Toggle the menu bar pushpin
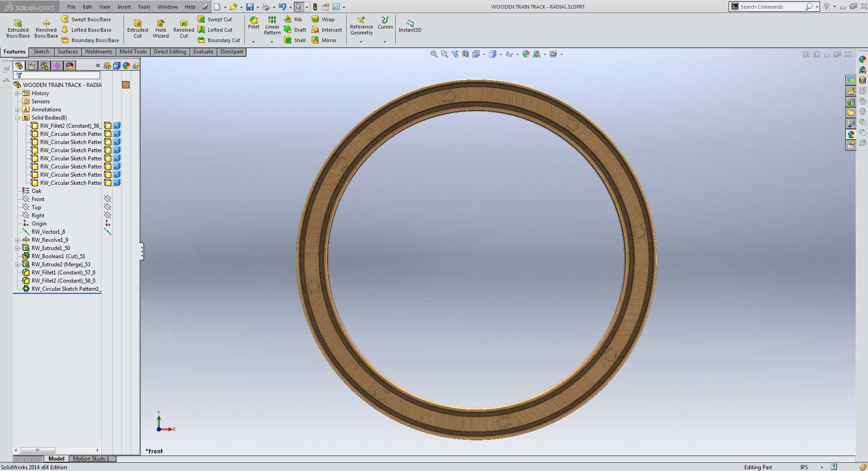This screenshot has height=471, width=868. (x=205, y=7)
